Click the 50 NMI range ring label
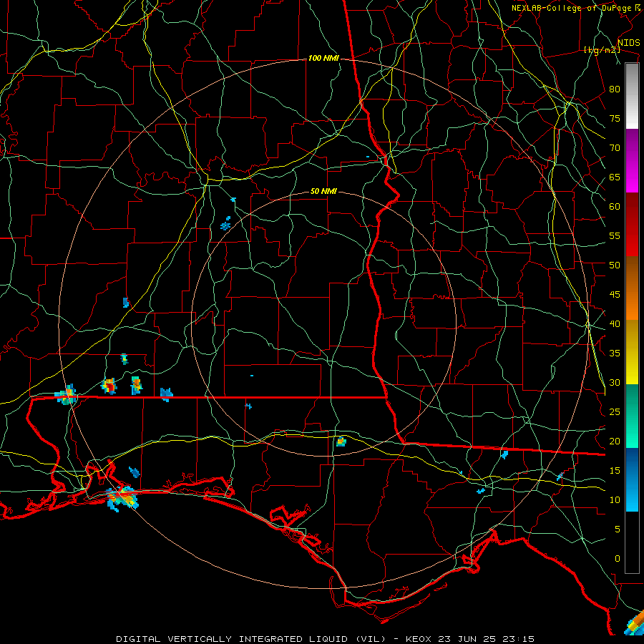644x644 pixels. click(323, 191)
